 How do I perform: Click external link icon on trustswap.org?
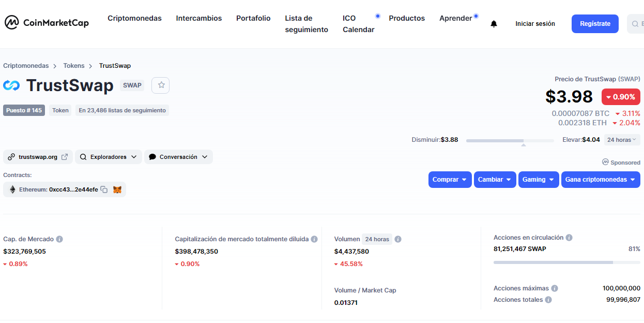(65, 157)
